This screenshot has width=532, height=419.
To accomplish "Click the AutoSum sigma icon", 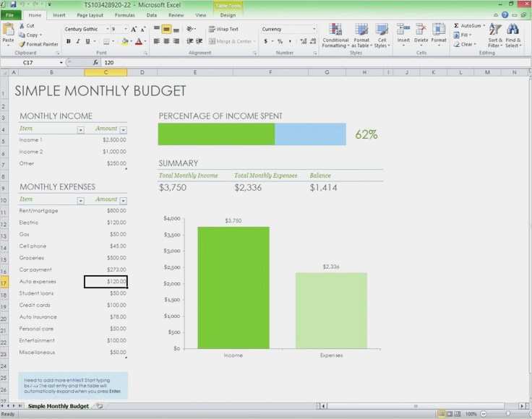I will pyautogui.click(x=456, y=26).
